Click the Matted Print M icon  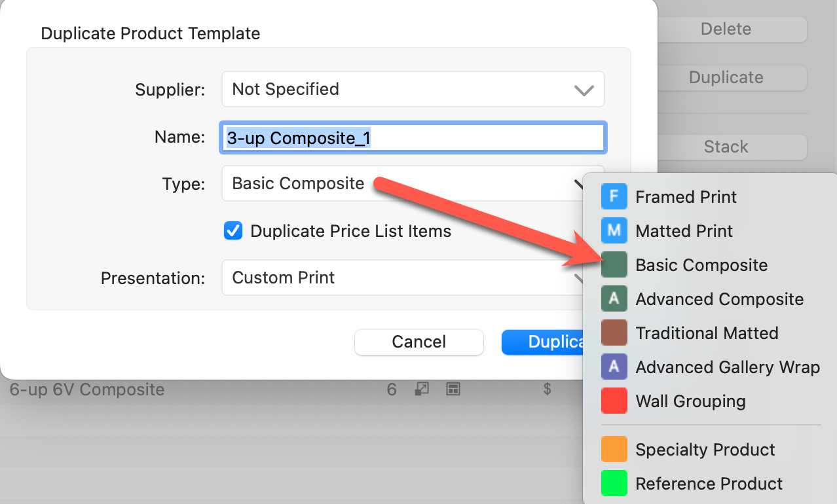tap(614, 231)
